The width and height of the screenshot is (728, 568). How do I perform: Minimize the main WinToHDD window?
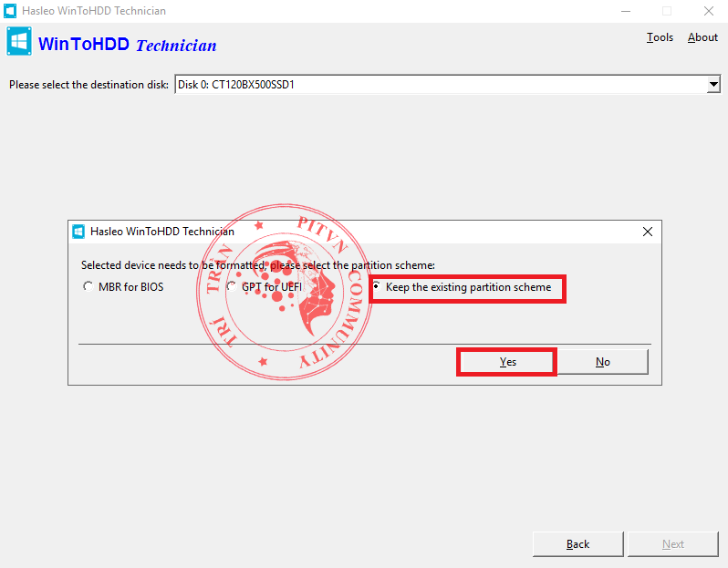[x=626, y=11]
